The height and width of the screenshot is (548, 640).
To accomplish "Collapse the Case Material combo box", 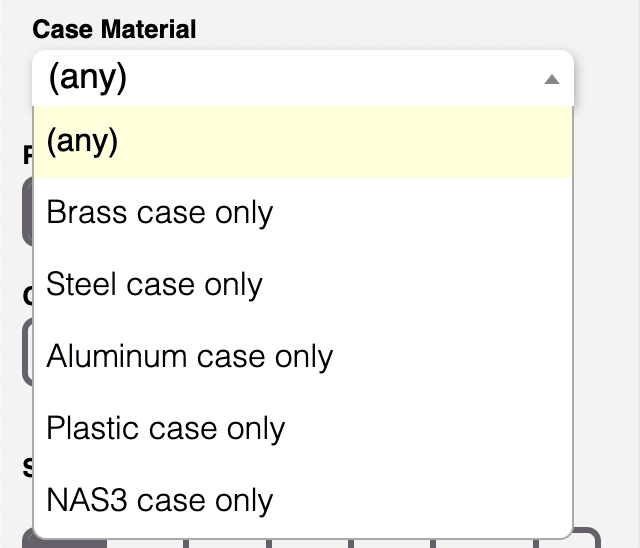I will [x=302, y=79].
